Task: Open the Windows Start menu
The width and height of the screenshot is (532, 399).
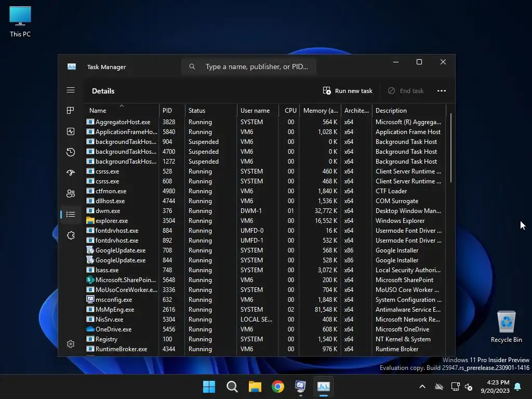Action: click(x=209, y=387)
